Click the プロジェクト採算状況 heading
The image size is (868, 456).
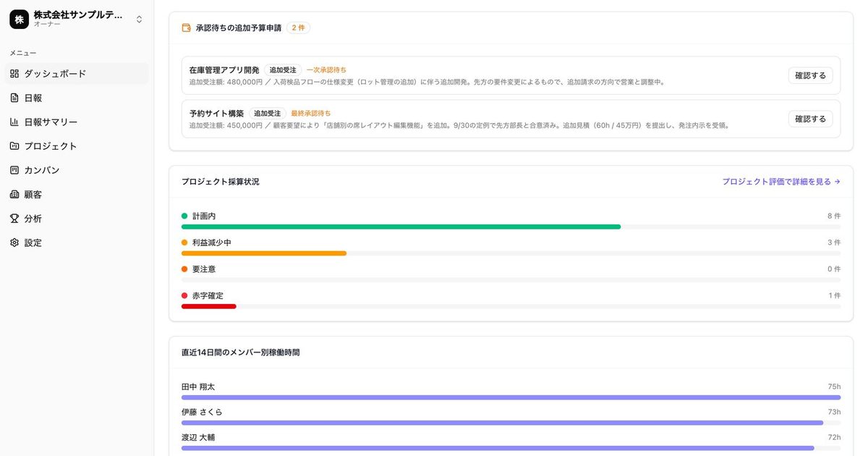point(220,182)
